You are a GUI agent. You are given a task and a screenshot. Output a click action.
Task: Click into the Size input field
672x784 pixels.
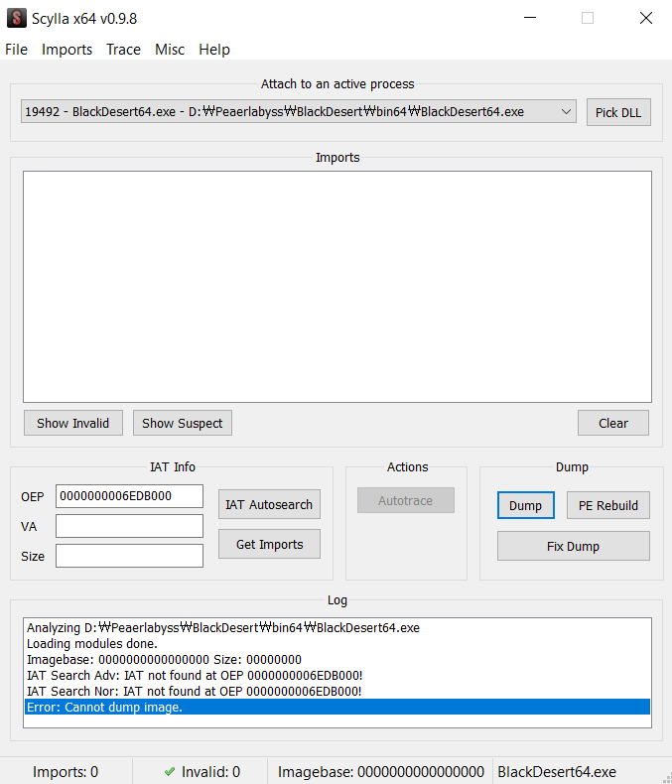pos(129,556)
